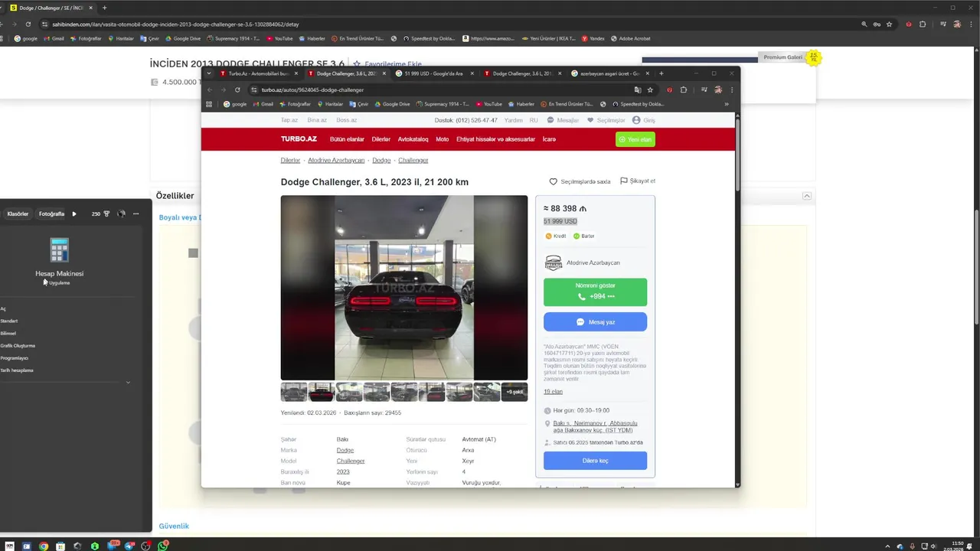Screen dimensions: 980x551
Task: Open three-dot options in search panel
Action: [136, 214]
